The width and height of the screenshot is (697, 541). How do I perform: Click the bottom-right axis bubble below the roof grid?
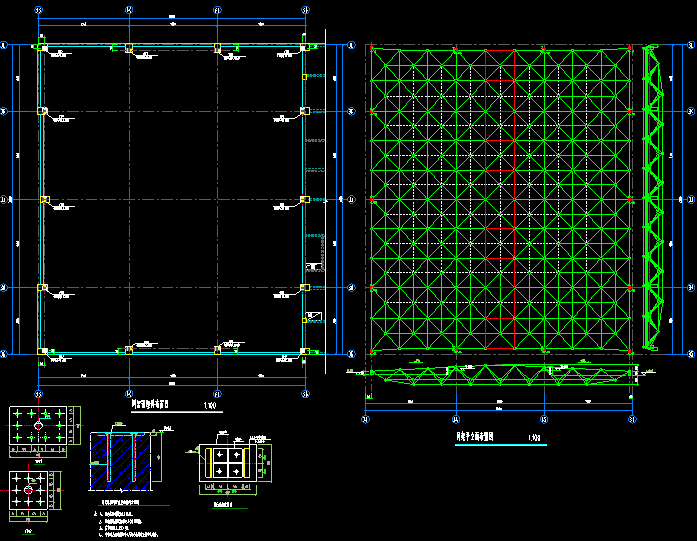pyautogui.click(x=631, y=420)
